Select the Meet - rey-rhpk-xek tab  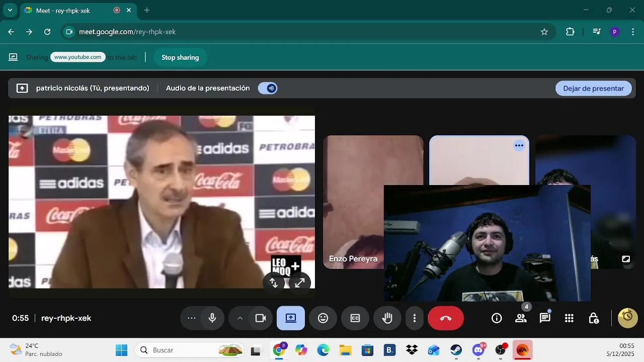[77, 11]
